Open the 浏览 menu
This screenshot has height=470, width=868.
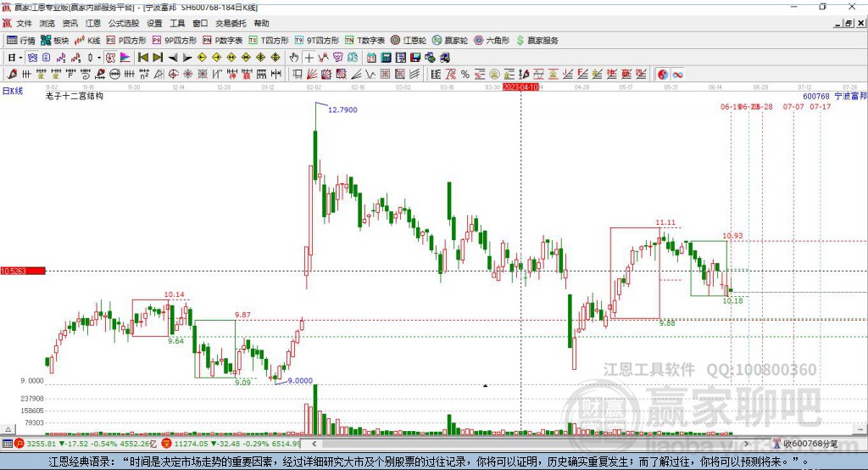point(47,23)
